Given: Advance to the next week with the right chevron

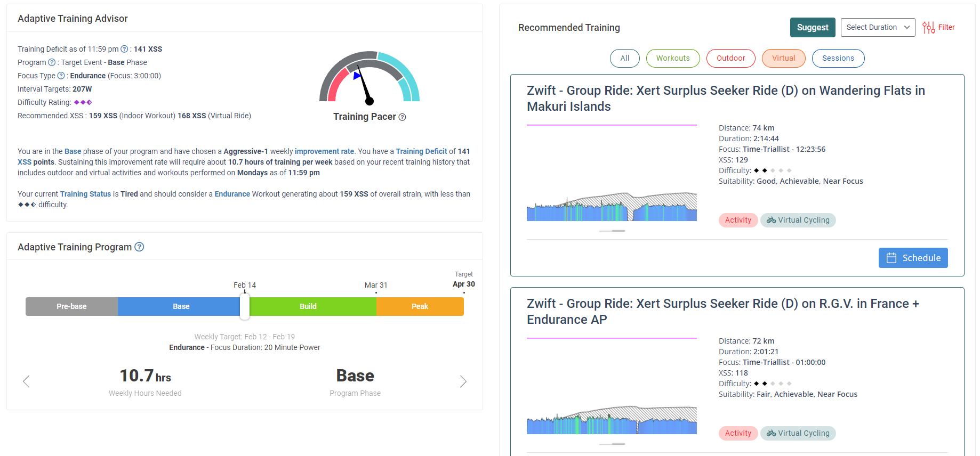Looking at the screenshot, I should pos(463,381).
